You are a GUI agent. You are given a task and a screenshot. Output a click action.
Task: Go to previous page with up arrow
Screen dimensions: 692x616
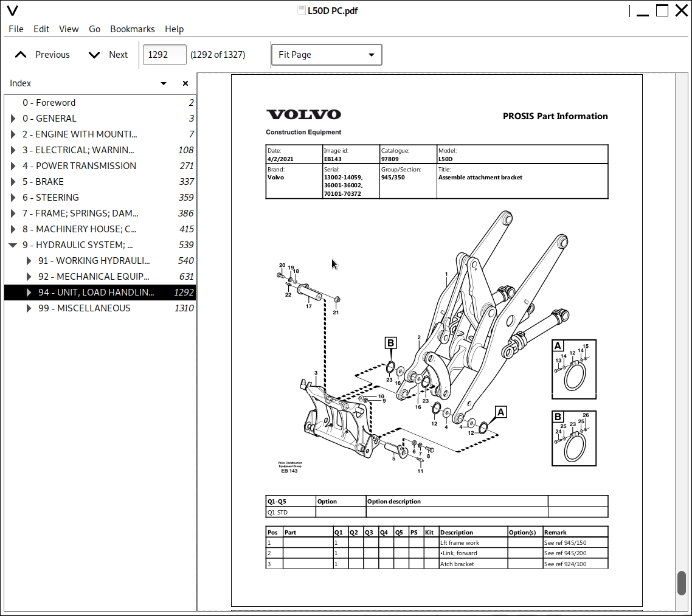tap(20, 55)
